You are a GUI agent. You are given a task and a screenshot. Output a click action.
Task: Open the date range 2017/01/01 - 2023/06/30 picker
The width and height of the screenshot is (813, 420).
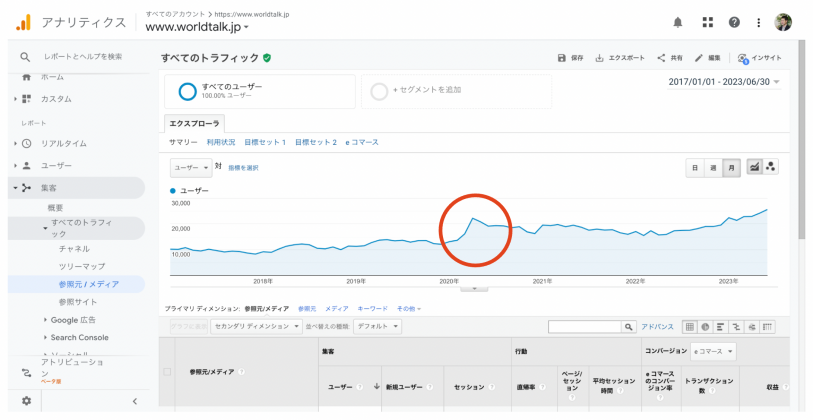point(724,82)
